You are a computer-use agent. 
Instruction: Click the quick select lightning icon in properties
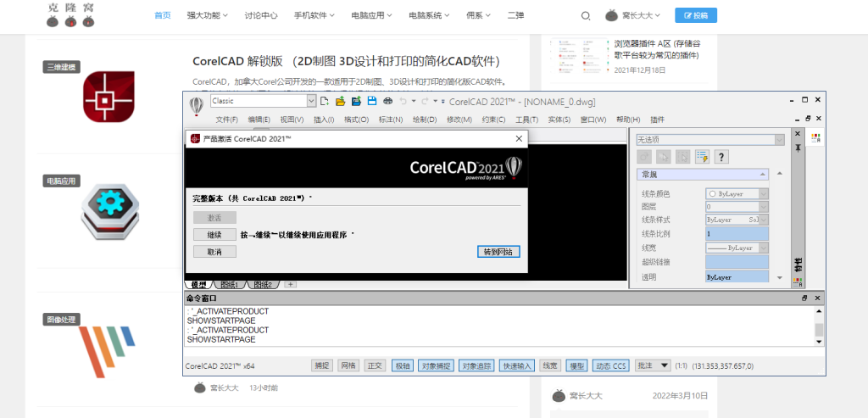tap(703, 157)
